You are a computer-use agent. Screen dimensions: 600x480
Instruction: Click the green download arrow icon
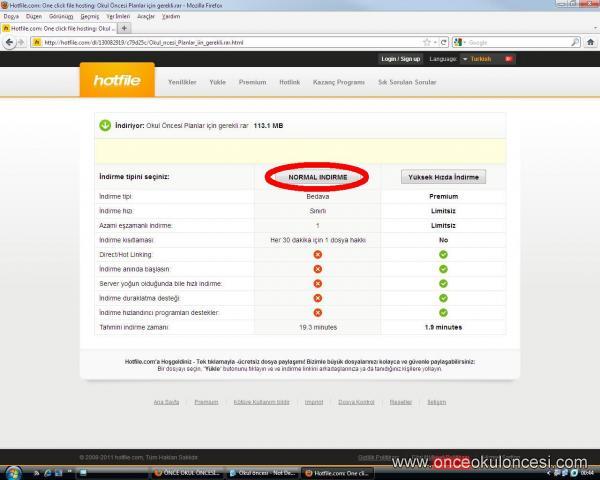click(104, 126)
